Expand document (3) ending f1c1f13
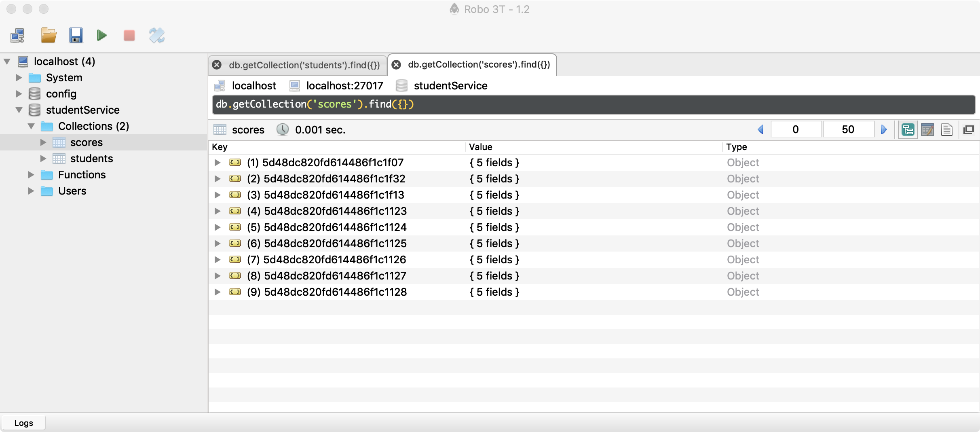Image resolution: width=980 pixels, height=432 pixels. (x=218, y=195)
